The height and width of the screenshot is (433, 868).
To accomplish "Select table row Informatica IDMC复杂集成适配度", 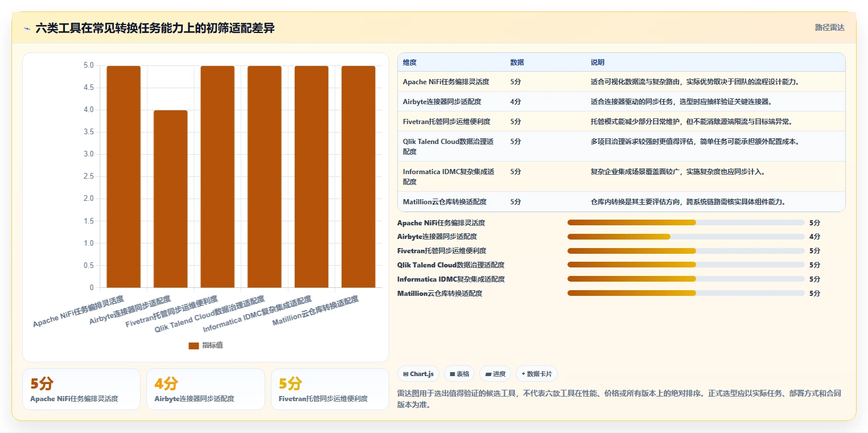I will (621, 176).
